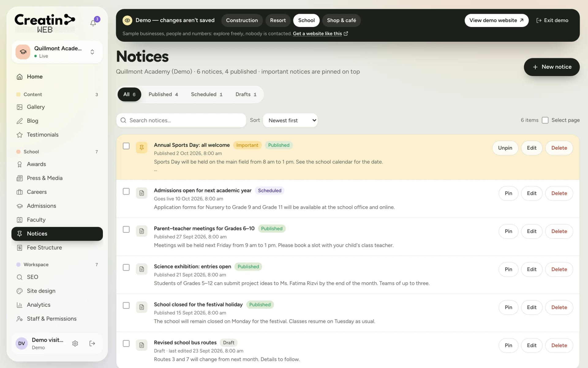588x368 pixels.
Task: Click the Blog pencil icon
Action: (x=20, y=121)
